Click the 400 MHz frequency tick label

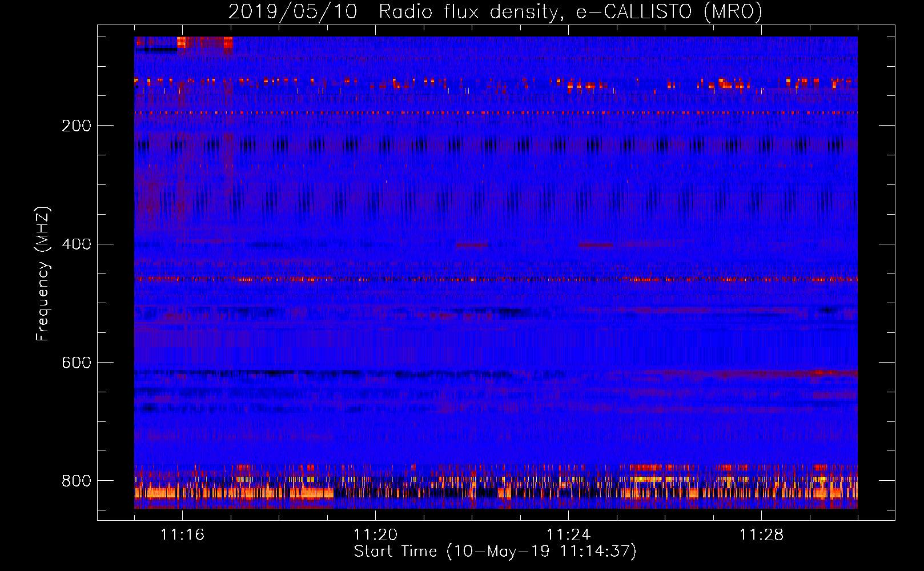click(x=77, y=244)
